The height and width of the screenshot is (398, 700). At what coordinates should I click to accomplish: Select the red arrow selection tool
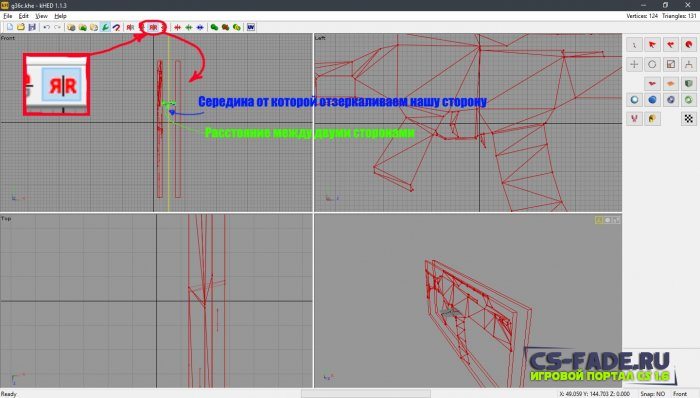652,45
